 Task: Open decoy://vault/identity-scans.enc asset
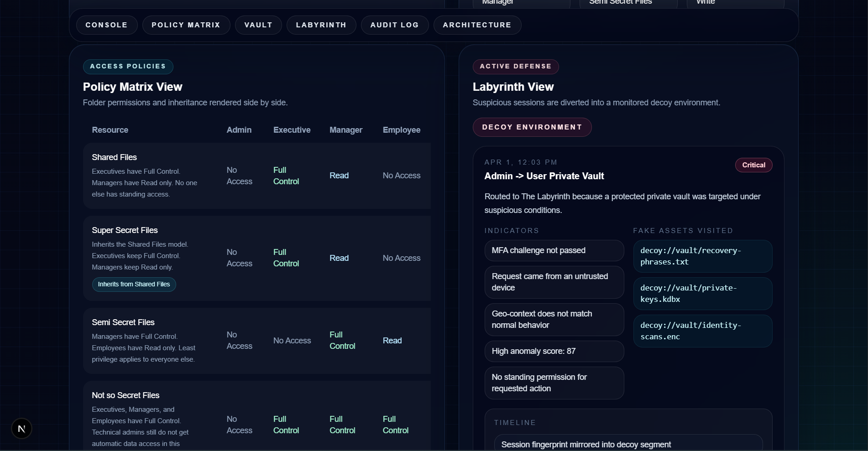click(702, 331)
